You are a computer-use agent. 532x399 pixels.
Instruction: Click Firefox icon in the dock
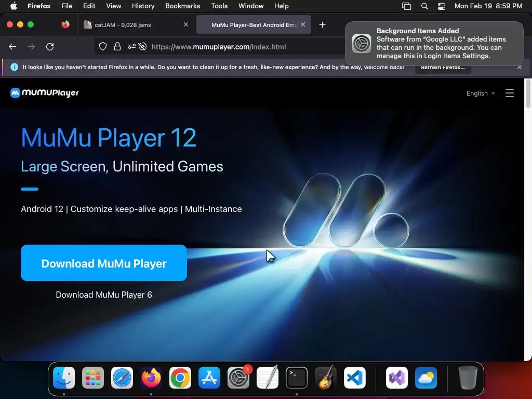click(151, 377)
